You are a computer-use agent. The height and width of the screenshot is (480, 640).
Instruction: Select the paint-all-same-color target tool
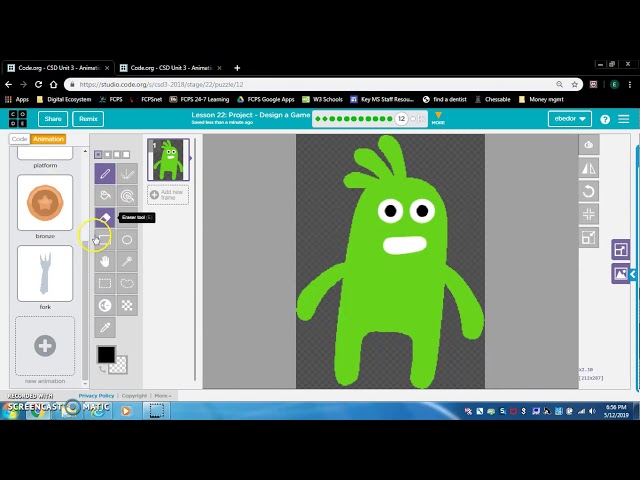127,196
